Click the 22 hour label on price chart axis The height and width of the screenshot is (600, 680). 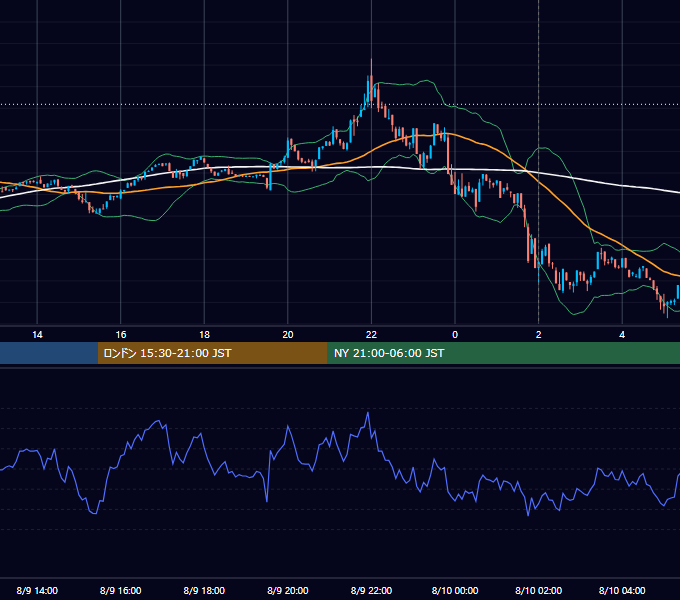(x=371, y=335)
